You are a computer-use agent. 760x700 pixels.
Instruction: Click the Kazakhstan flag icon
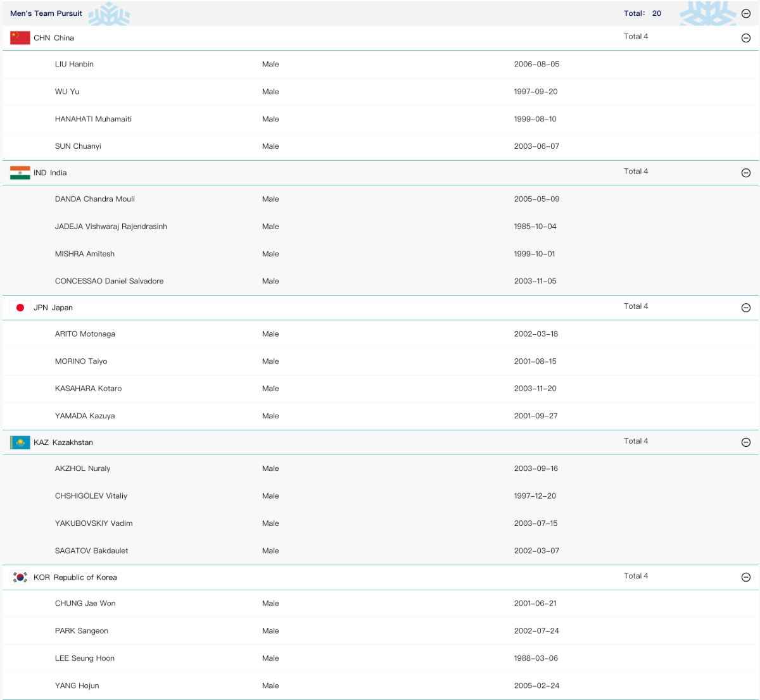pos(20,442)
